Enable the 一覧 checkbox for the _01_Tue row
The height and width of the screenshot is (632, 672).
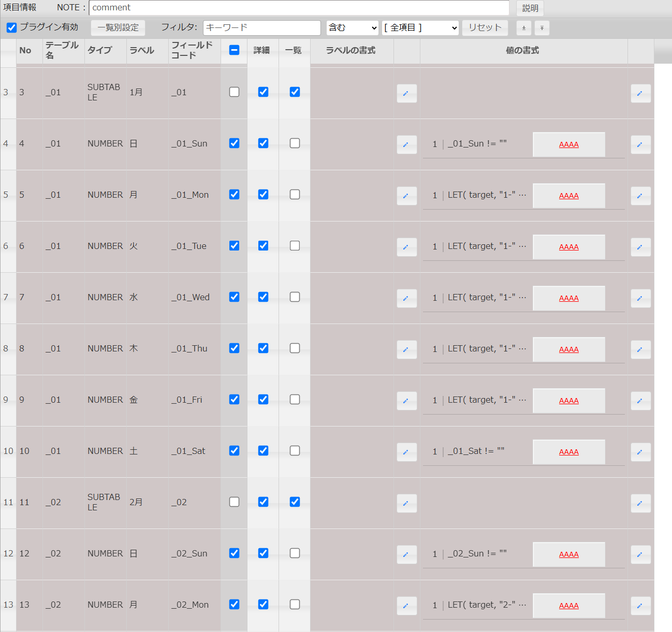pos(295,246)
